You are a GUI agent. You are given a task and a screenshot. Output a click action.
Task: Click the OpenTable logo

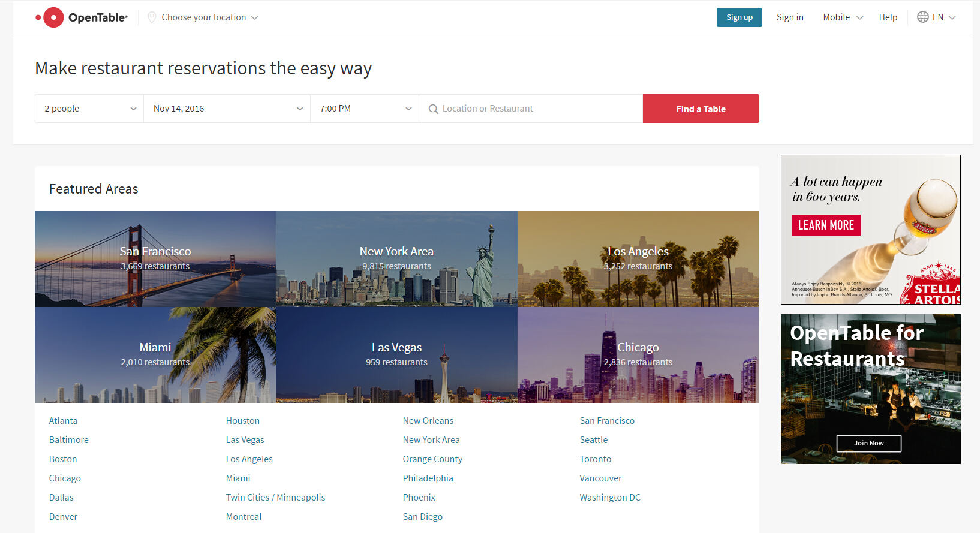(82, 17)
